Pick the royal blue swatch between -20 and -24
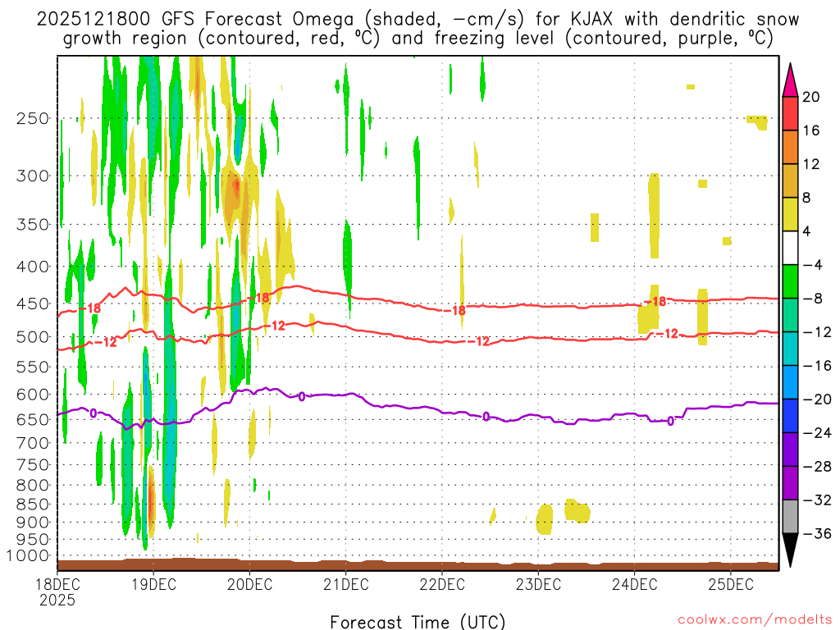This screenshot has height=630, width=840. 790,416
